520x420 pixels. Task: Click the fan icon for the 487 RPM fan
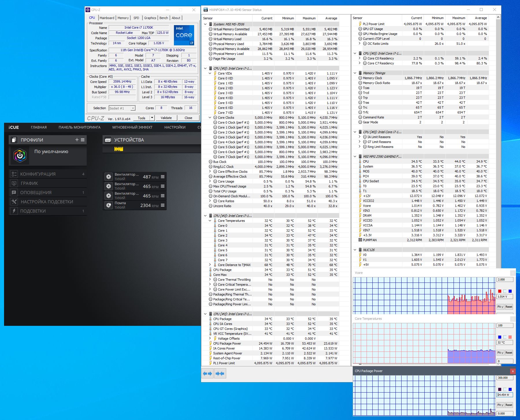[109, 177]
